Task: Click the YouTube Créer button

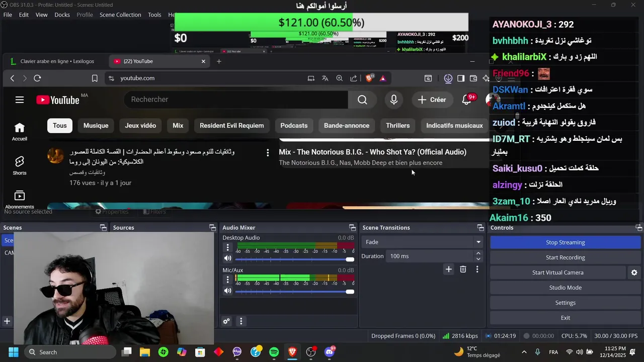Action: click(x=432, y=100)
